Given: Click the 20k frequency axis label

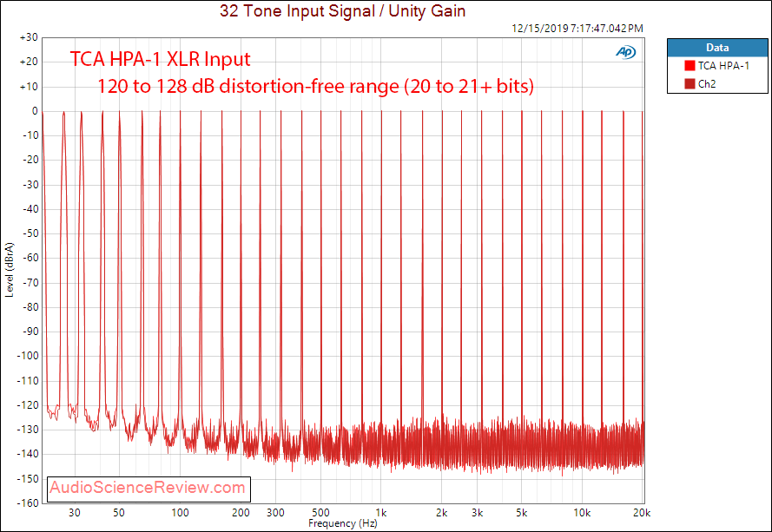Looking at the screenshot, I should 642,513.
